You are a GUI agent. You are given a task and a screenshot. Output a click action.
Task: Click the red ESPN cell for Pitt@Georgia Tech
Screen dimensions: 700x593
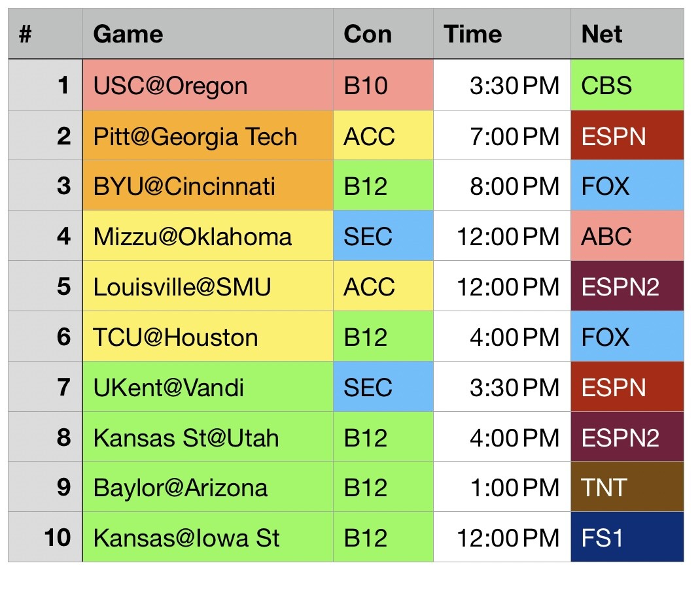[627, 136]
